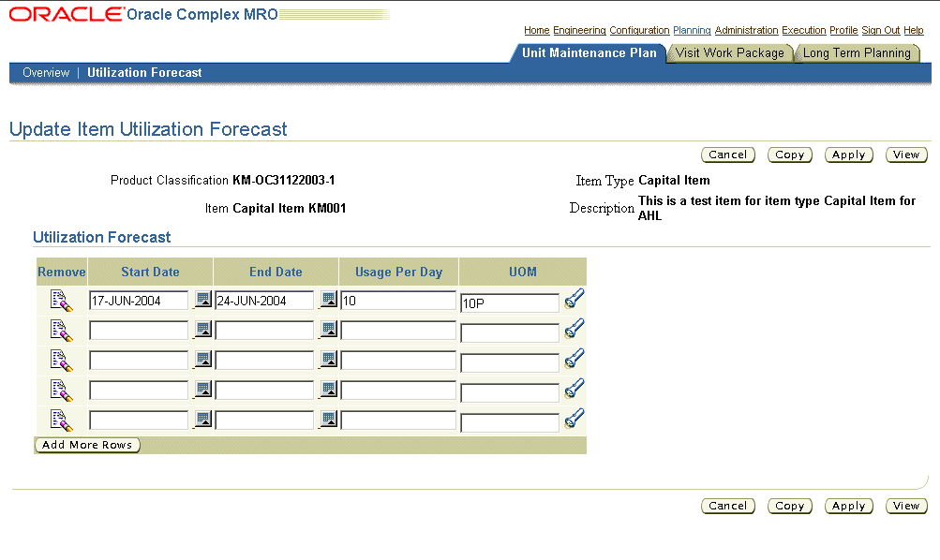Click Usage Per Day field containing 10
Image resolution: width=940 pixels, height=560 pixels.
[398, 301]
